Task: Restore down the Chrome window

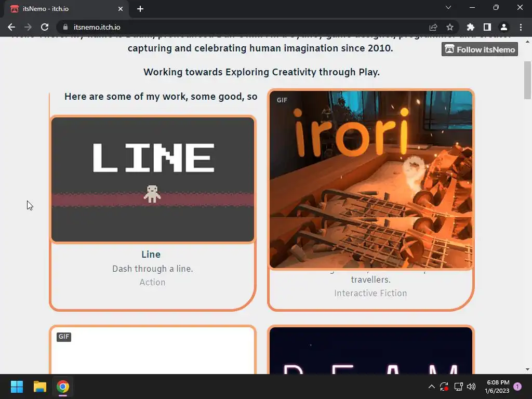Action: pos(496,7)
